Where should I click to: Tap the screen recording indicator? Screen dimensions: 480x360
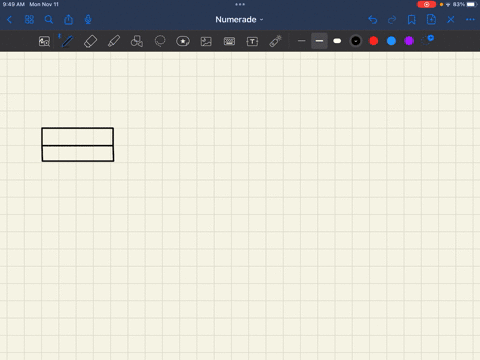click(426, 4)
